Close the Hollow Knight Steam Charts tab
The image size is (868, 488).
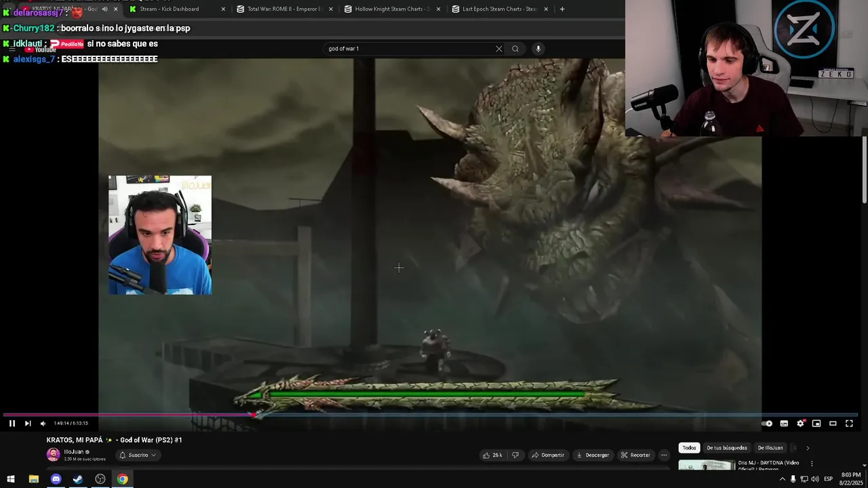click(x=438, y=9)
